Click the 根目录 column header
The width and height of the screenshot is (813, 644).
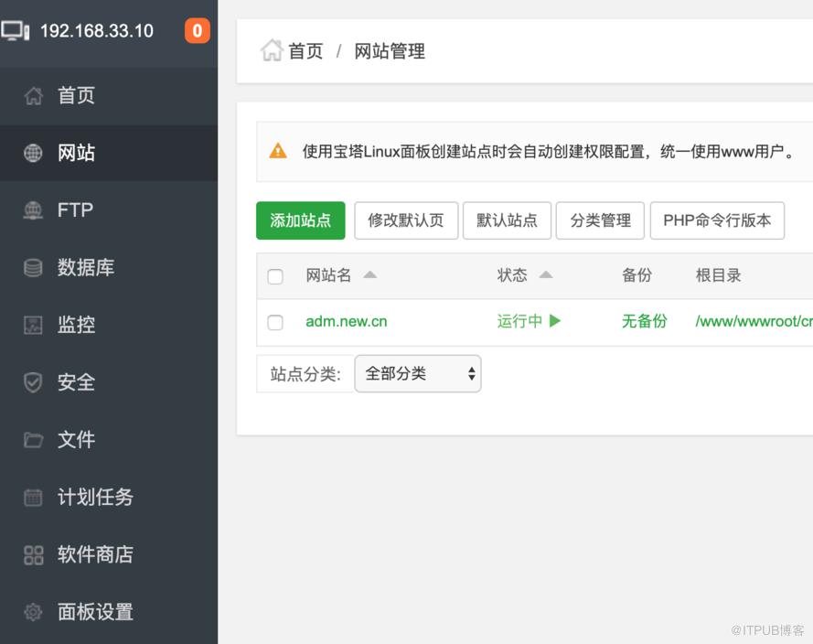[718, 274]
